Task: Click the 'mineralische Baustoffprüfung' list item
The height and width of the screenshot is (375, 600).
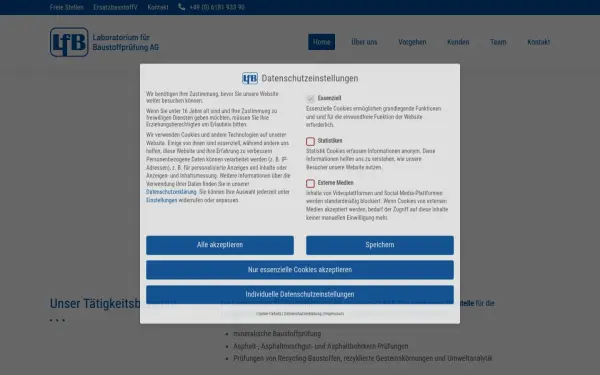Action: 277,334
